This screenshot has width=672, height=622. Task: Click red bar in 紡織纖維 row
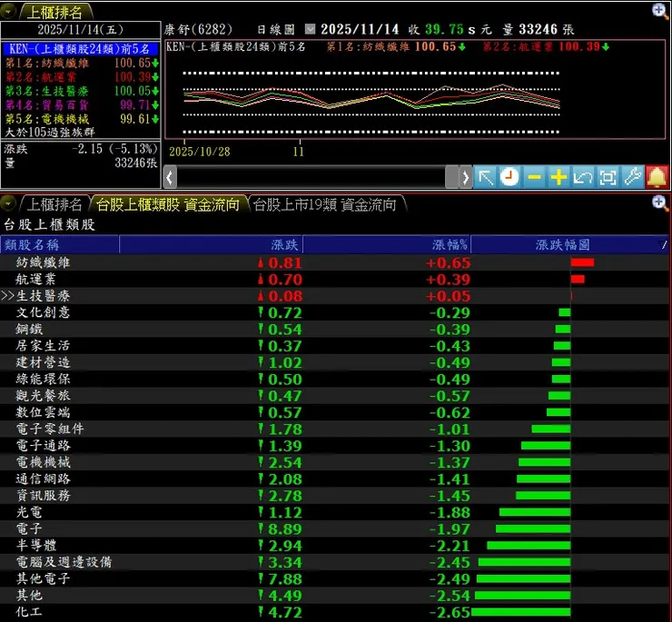click(582, 262)
